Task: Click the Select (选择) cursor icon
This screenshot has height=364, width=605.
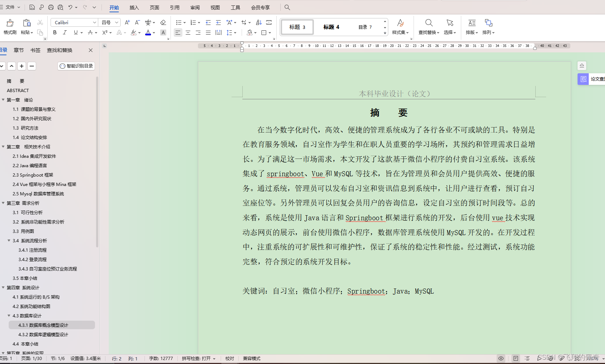Action: point(450,23)
